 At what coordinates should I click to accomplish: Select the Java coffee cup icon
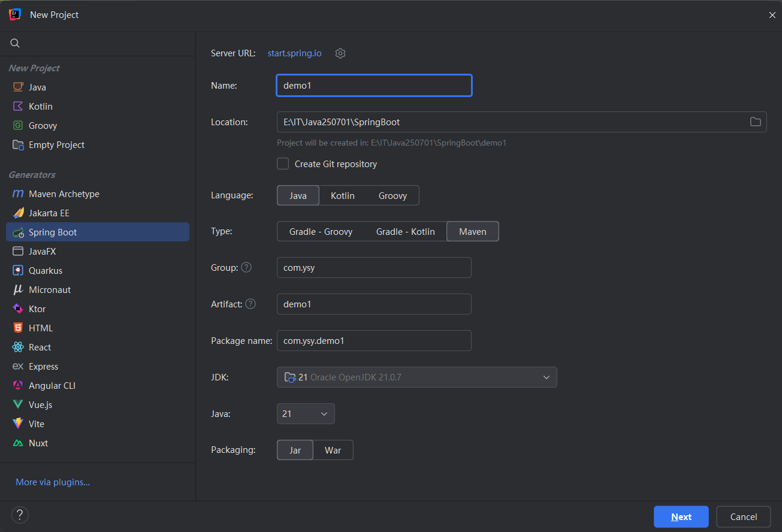pyautogui.click(x=18, y=87)
